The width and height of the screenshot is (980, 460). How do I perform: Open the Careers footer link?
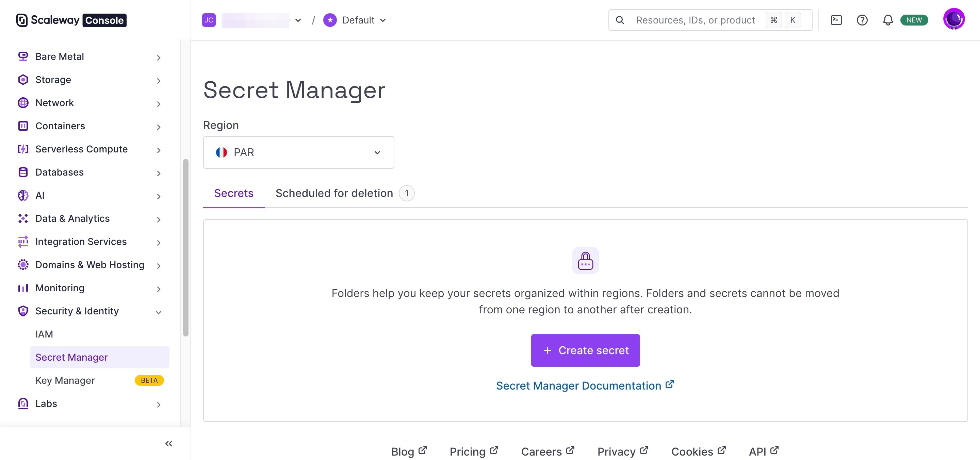click(548, 451)
